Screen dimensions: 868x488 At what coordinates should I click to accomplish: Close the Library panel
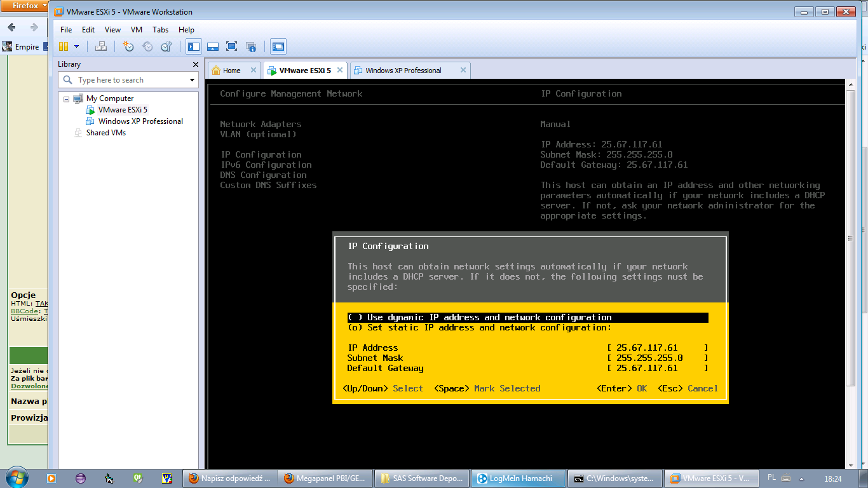pos(196,64)
